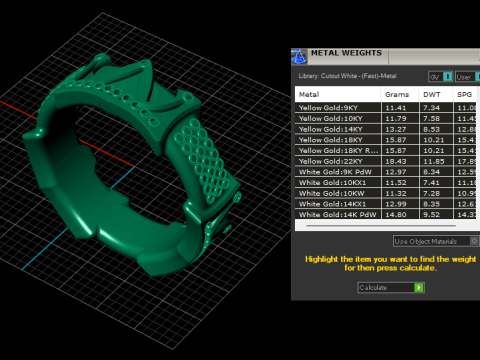Select the White Gold:10KX1 row
This screenshot has width=480, height=360.
(x=386, y=182)
